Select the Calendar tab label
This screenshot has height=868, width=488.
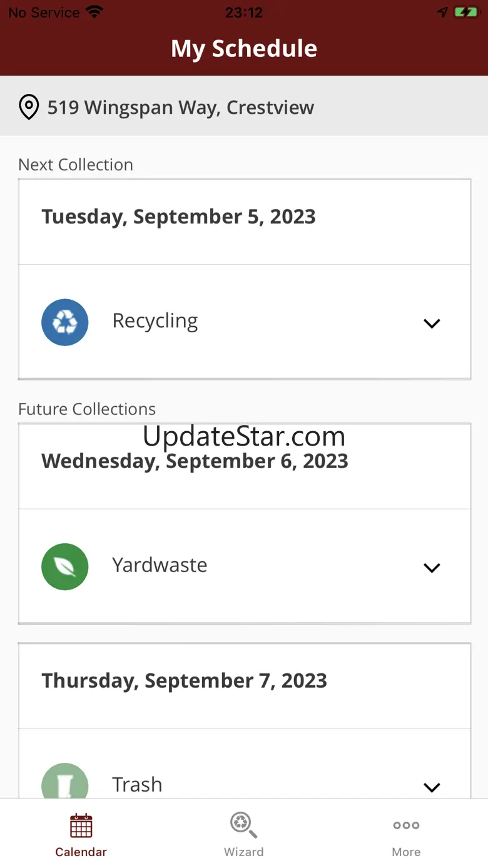coord(81,852)
